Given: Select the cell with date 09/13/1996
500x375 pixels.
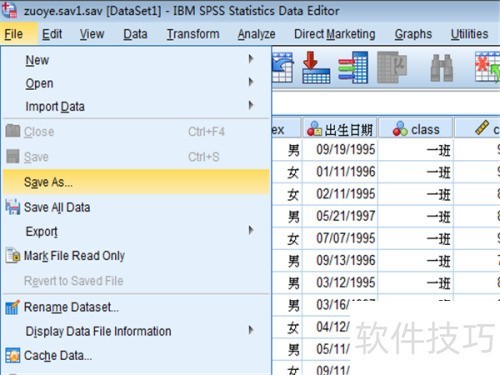Looking at the screenshot, I should 340,260.
